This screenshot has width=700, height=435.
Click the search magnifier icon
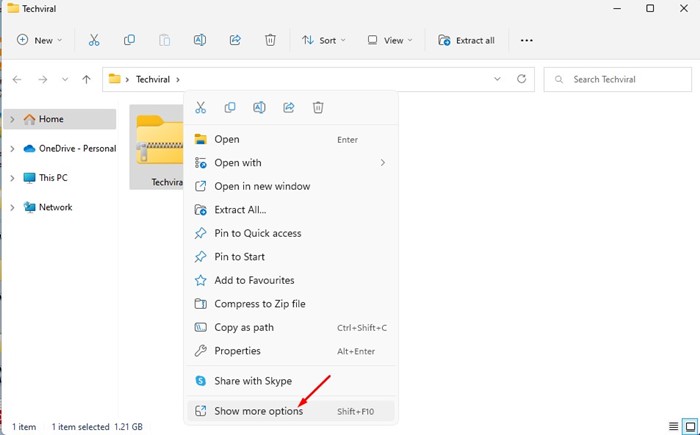point(558,79)
